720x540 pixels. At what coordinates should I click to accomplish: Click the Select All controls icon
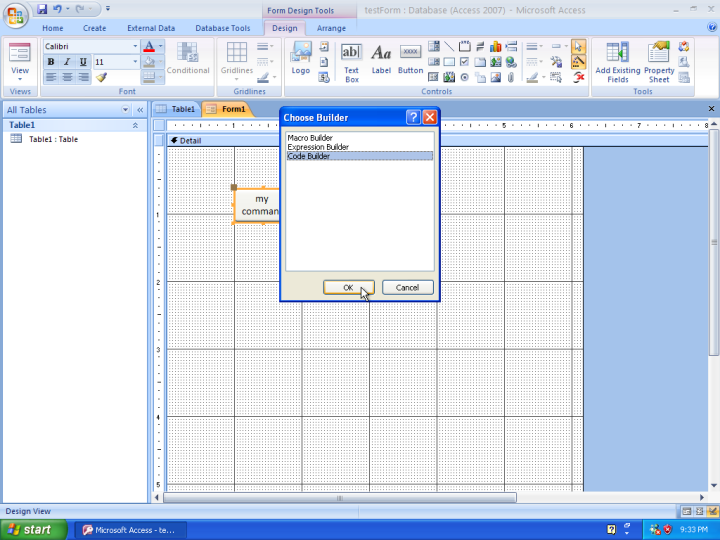(x=556, y=77)
